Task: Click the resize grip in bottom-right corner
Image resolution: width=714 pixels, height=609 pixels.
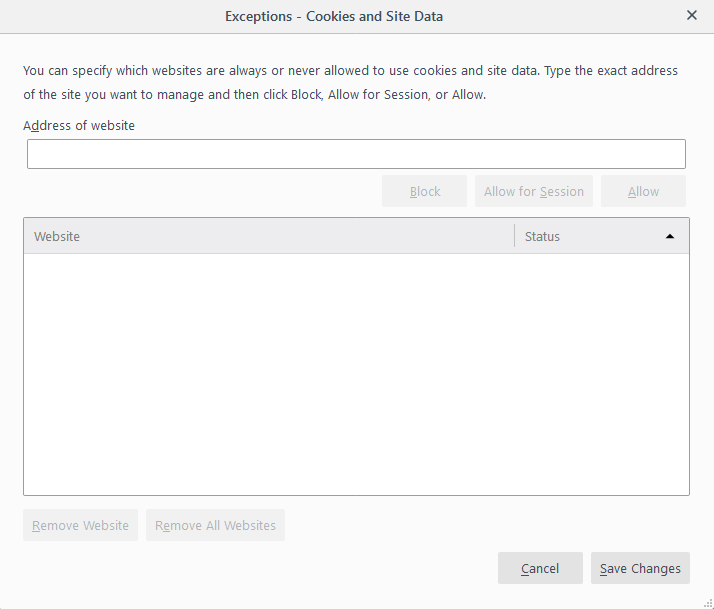Action: pos(706,601)
